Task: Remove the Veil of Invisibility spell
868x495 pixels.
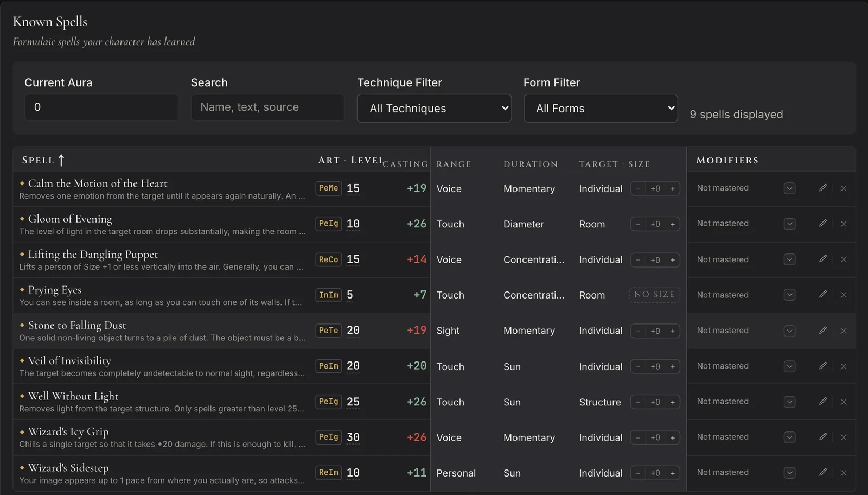Action: click(844, 366)
